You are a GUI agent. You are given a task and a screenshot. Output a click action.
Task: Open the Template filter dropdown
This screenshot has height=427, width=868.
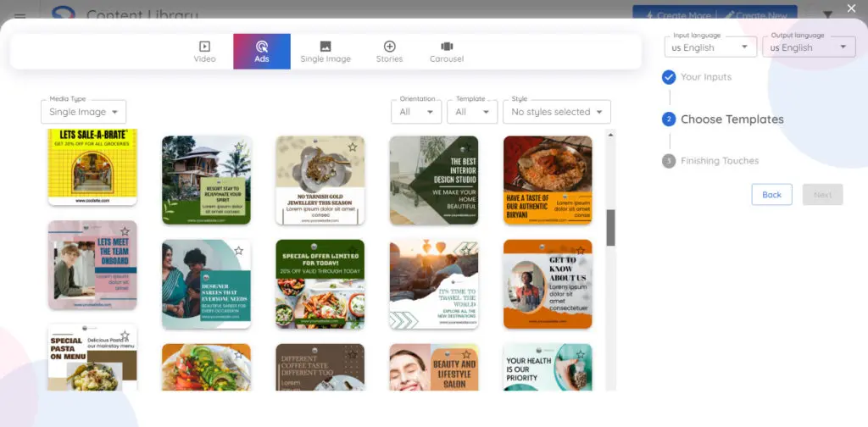tap(472, 112)
